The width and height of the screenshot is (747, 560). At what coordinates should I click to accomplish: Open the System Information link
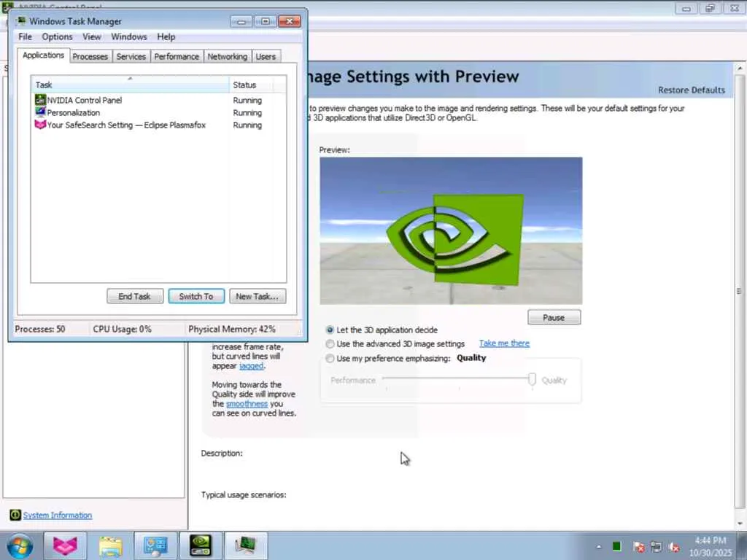coord(58,516)
